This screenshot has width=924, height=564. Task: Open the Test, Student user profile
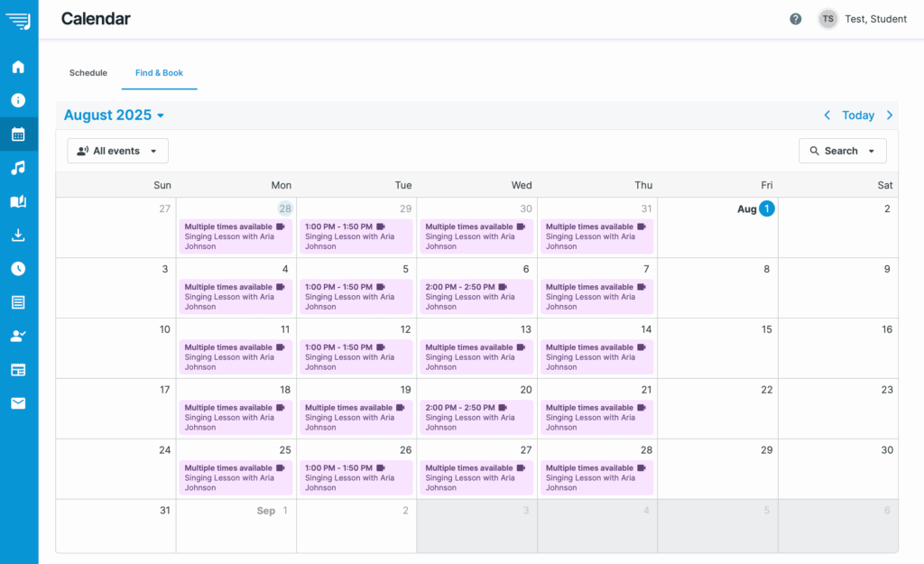click(x=863, y=19)
